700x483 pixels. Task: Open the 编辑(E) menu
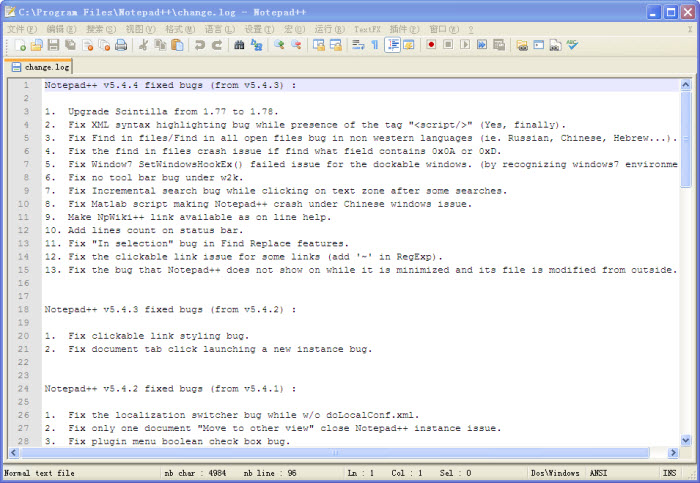[62, 29]
